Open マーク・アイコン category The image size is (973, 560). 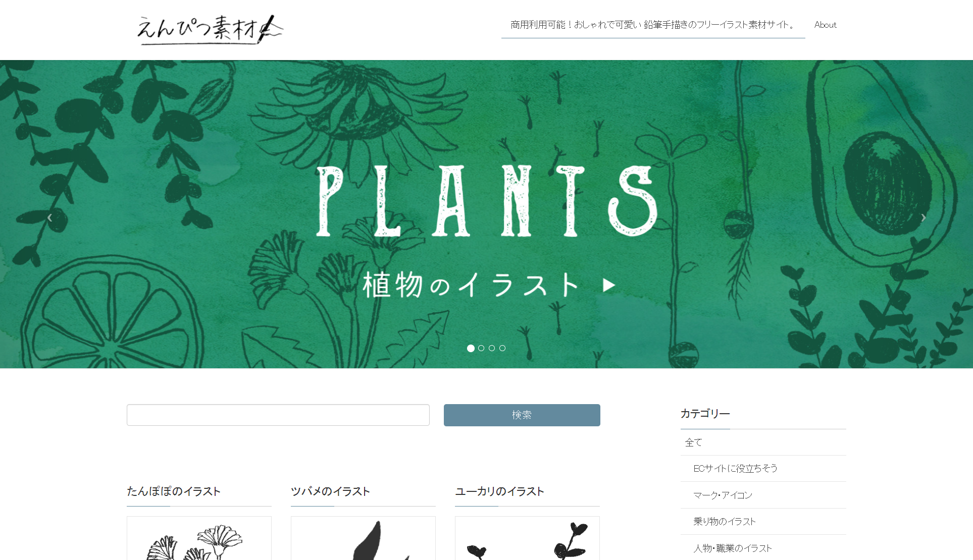coord(723,495)
